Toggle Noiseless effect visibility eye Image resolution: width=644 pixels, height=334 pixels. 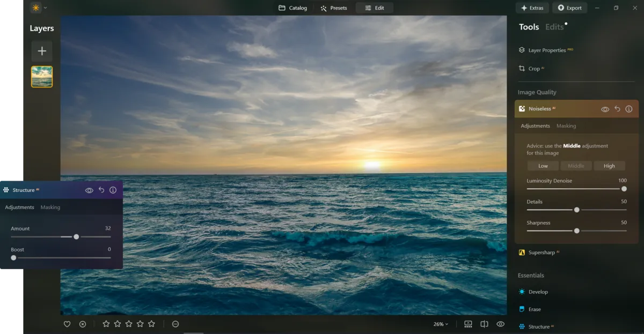point(605,109)
